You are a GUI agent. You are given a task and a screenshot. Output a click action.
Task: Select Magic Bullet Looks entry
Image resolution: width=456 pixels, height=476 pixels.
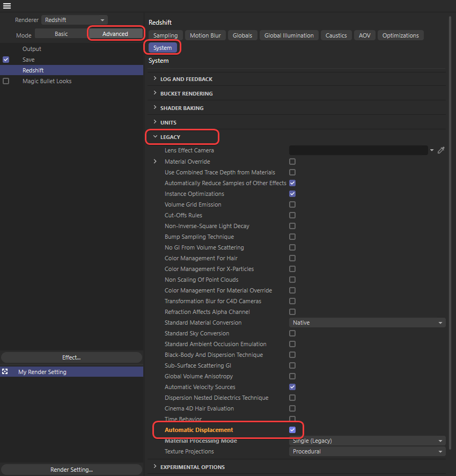47,81
